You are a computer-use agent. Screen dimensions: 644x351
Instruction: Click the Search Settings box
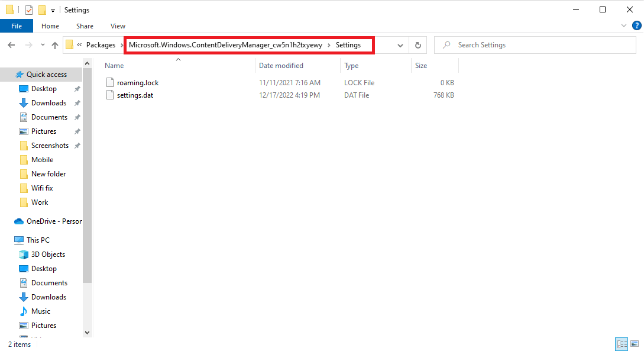[535, 45]
